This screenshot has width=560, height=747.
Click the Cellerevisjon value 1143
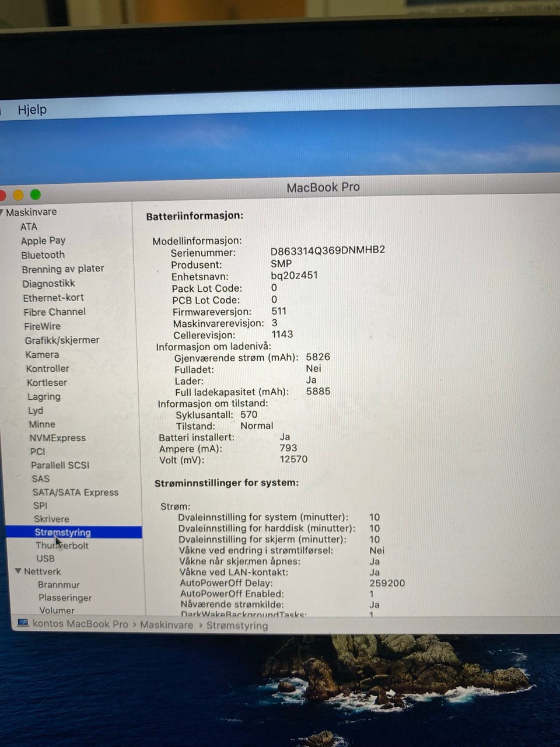282,334
